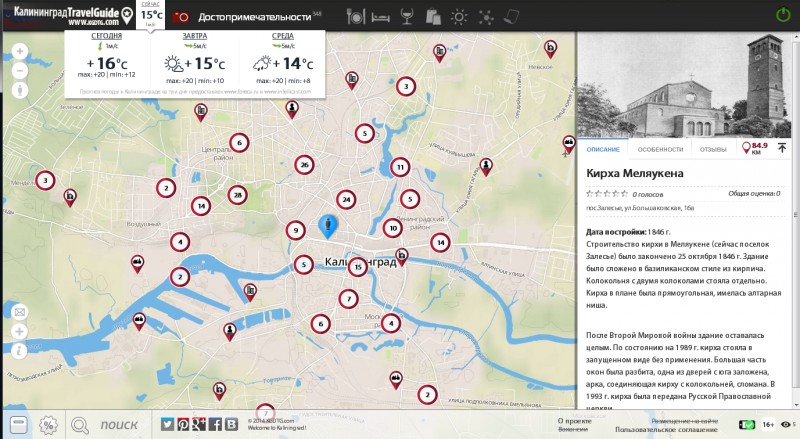Click the Достопримечательности category label

255,17
